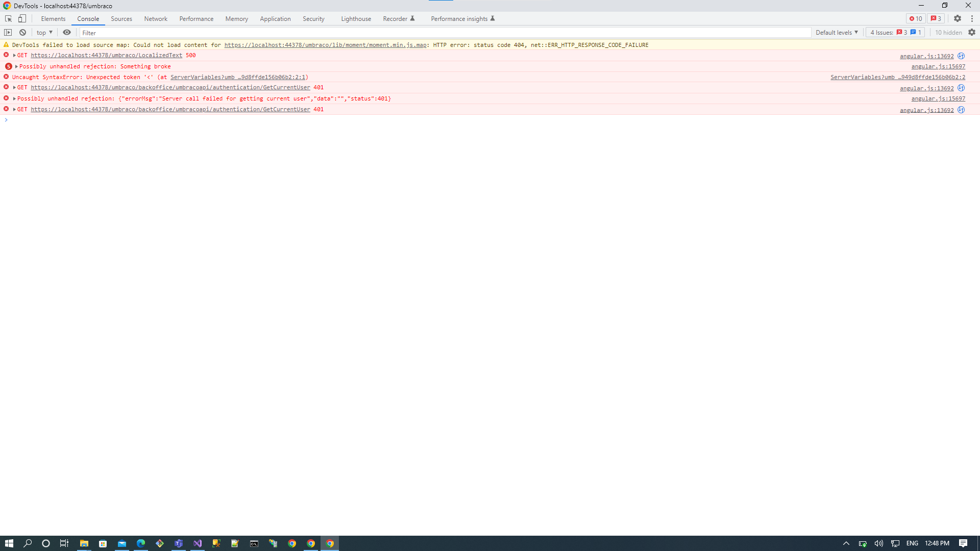Toggle the device toolbar icon
The height and width of the screenshot is (551, 980).
(22, 18)
